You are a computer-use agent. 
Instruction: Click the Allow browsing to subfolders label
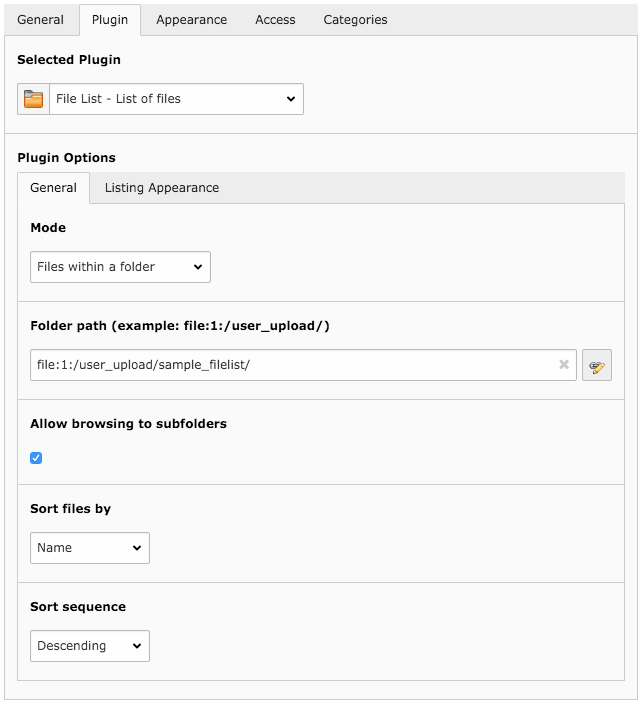(128, 424)
